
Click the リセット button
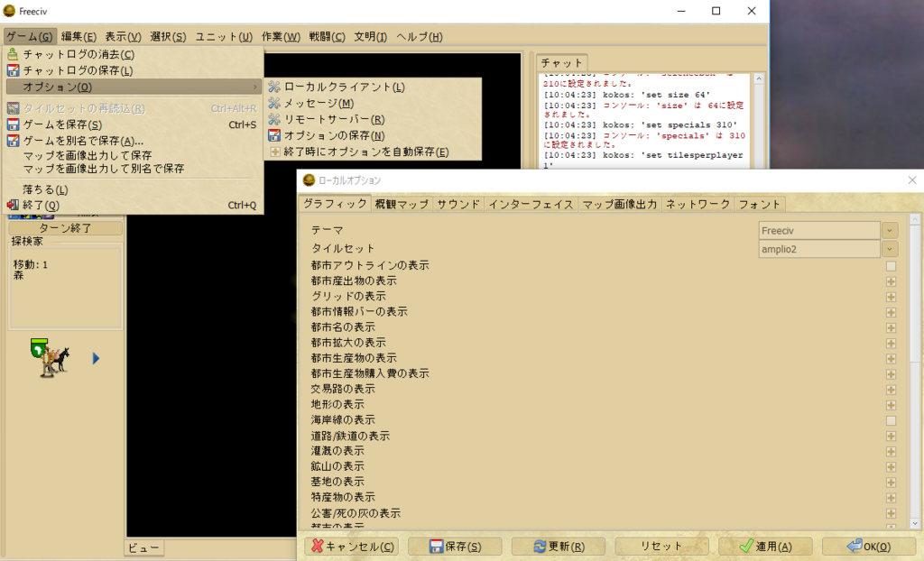point(661,547)
